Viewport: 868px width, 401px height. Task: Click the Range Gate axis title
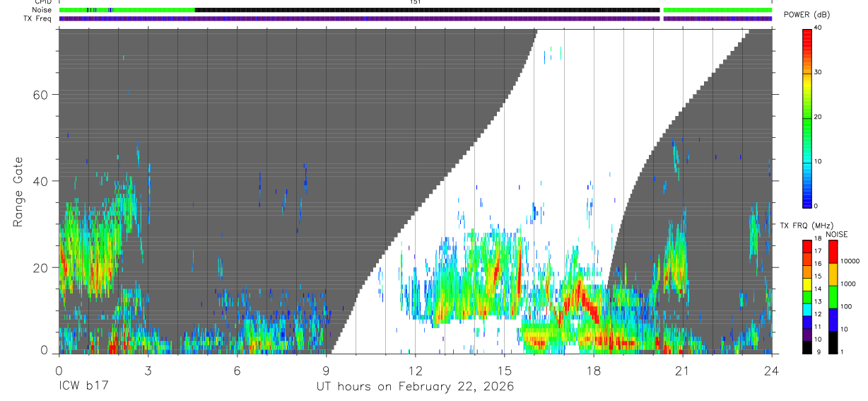[x=19, y=192]
